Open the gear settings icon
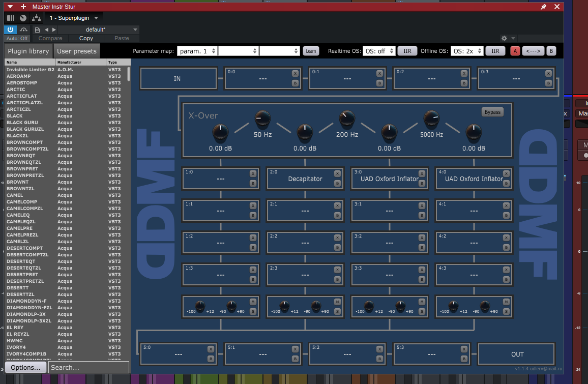 pos(504,38)
